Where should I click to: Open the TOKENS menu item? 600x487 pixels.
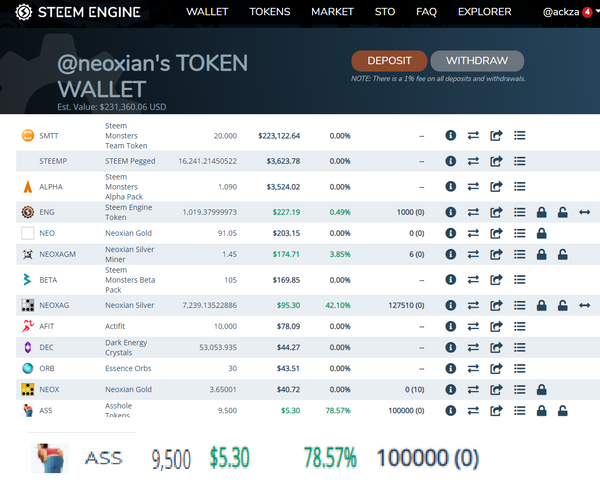tap(270, 12)
